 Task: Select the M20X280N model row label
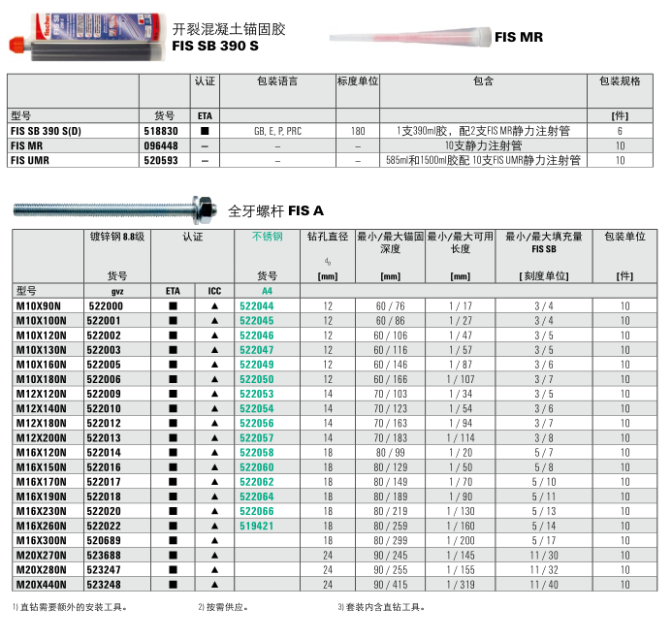41,570
